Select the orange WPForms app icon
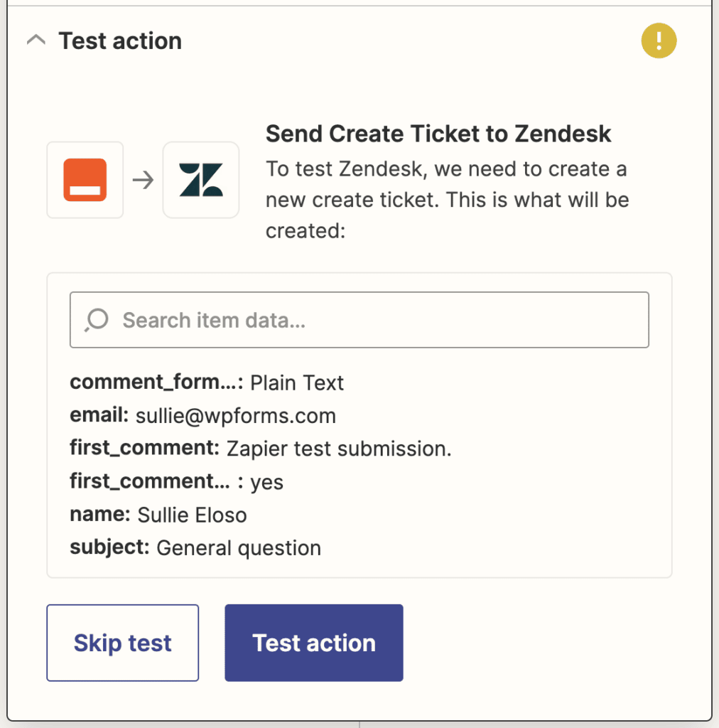The width and height of the screenshot is (719, 728). tap(85, 180)
